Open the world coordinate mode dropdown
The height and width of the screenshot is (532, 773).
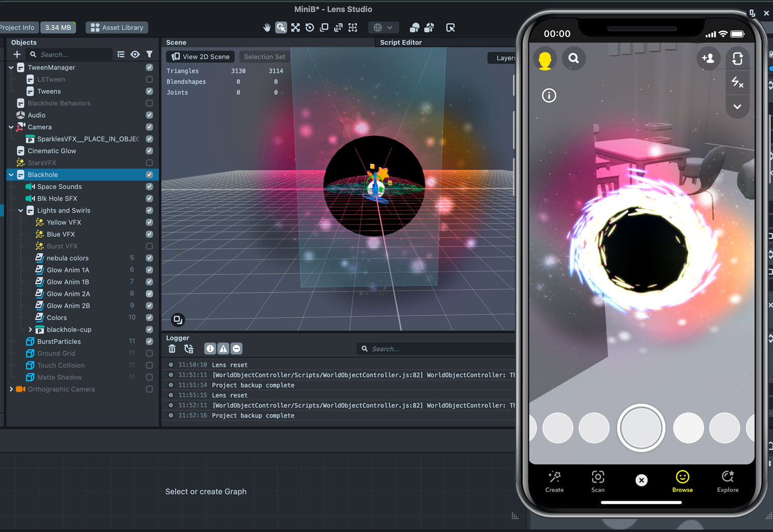pyautogui.click(x=390, y=27)
